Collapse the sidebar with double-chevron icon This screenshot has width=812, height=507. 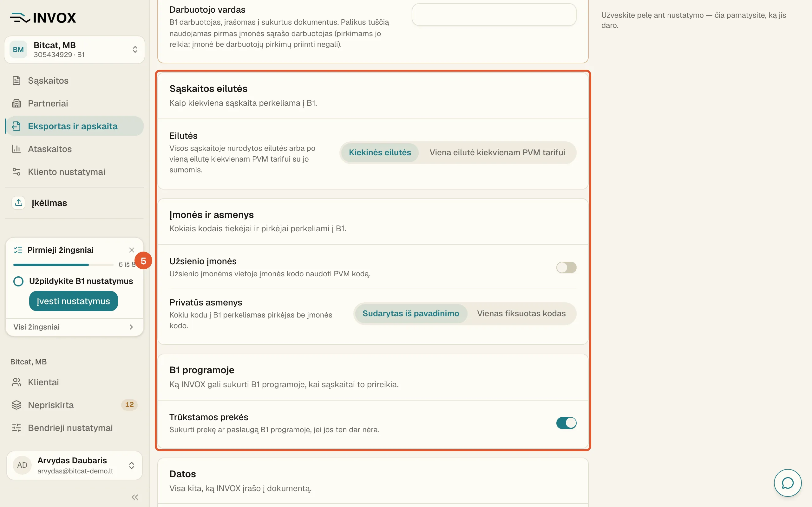pos(135,497)
